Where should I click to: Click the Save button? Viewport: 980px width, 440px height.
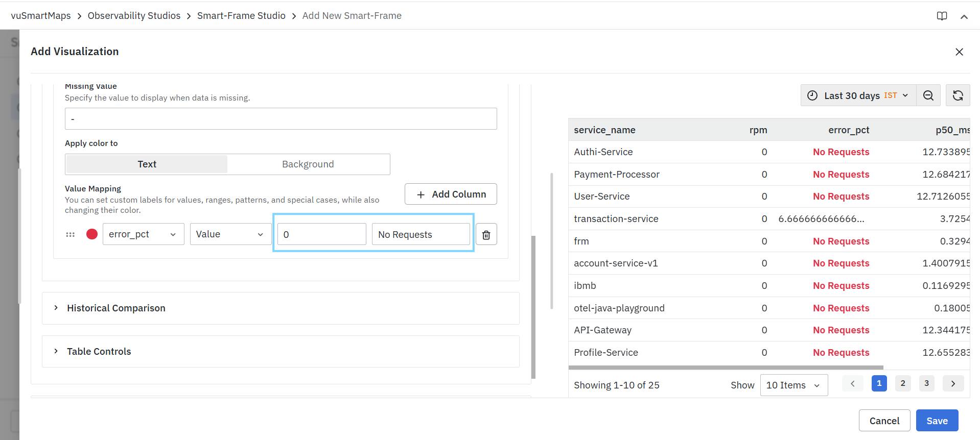pyautogui.click(x=937, y=421)
